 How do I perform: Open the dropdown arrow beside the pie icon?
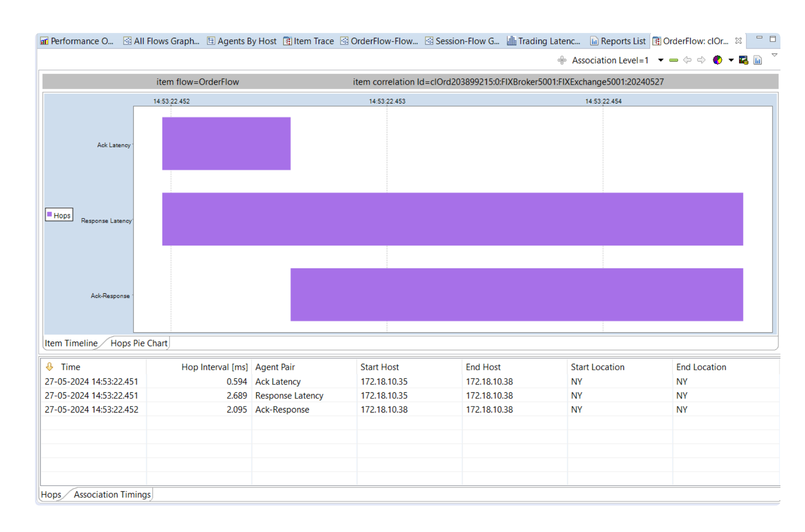click(x=731, y=60)
